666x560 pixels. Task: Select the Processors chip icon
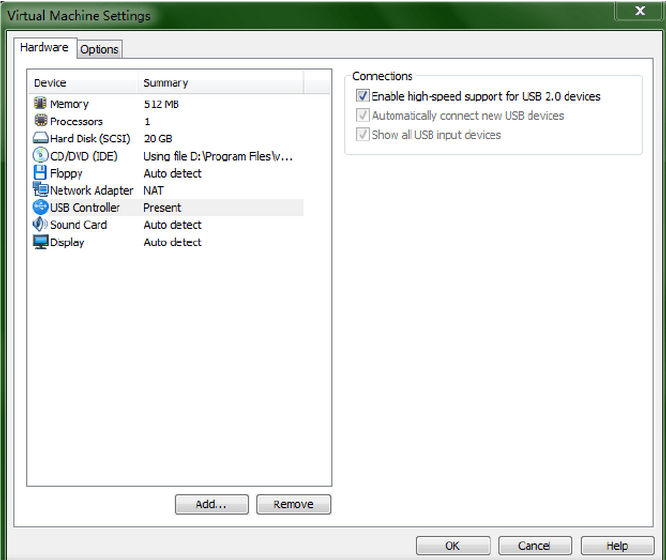pos(40,121)
